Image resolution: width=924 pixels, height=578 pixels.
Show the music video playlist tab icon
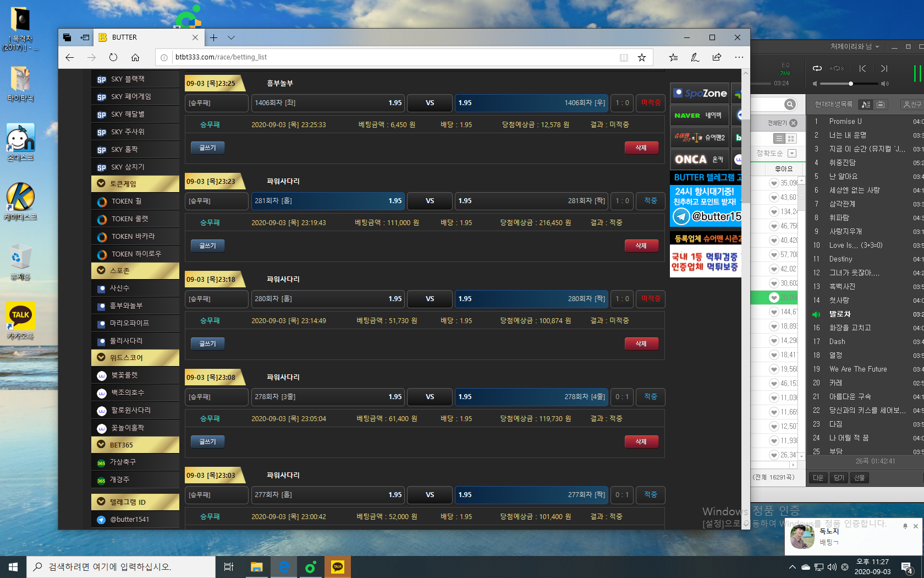pos(881,105)
